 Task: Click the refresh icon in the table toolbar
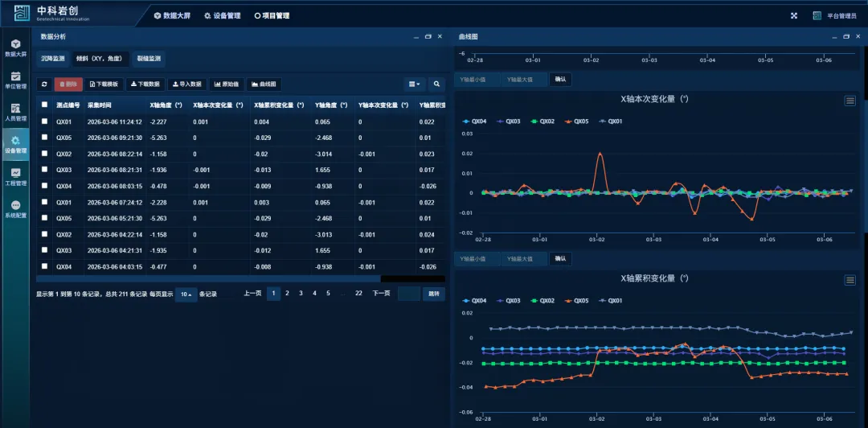click(x=44, y=84)
